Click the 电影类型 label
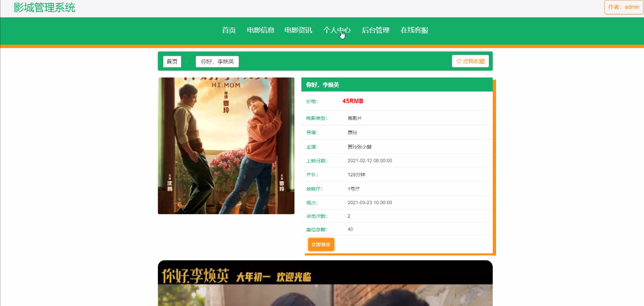Screen dimensions: 644x306 click(316, 118)
